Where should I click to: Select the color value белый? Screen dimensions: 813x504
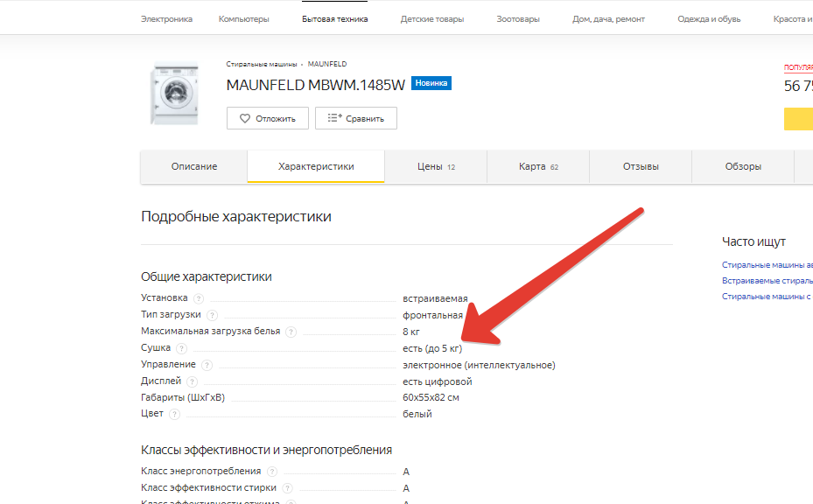417,414
